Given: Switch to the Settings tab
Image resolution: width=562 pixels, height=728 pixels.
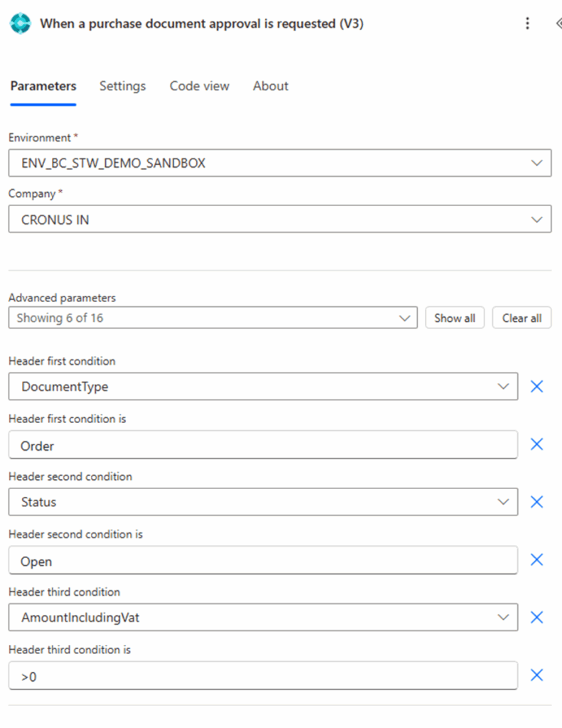Looking at the screenshot, I should 122,86.
